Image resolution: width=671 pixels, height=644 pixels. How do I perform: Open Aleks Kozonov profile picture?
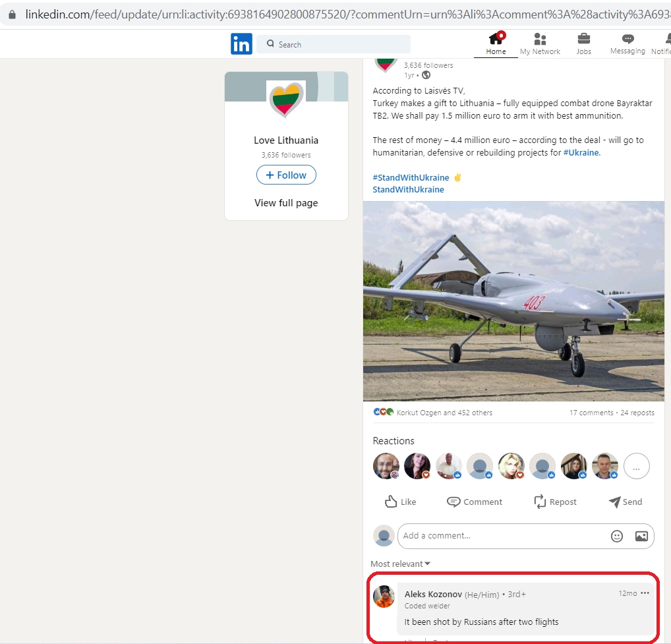click(x=384, y=597)
